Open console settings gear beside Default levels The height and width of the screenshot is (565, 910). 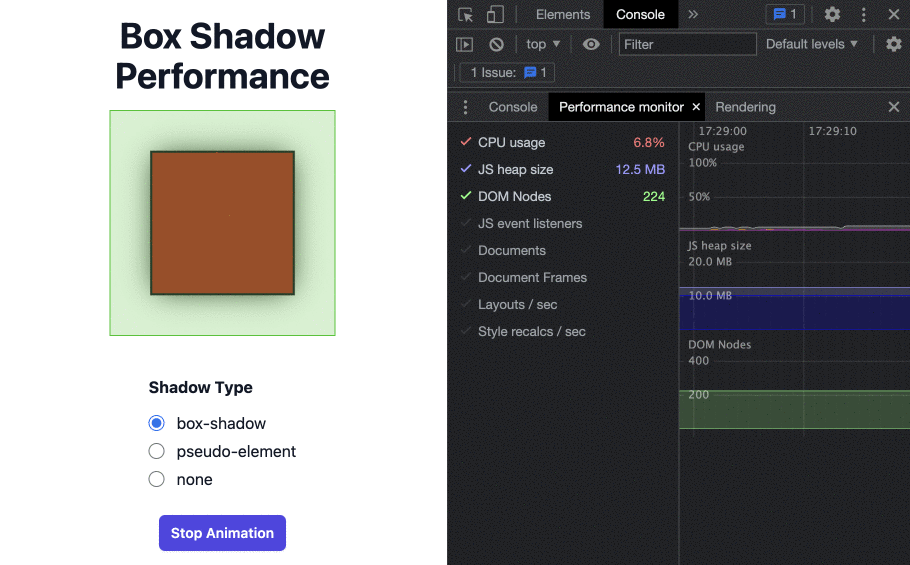coord(893,44)
